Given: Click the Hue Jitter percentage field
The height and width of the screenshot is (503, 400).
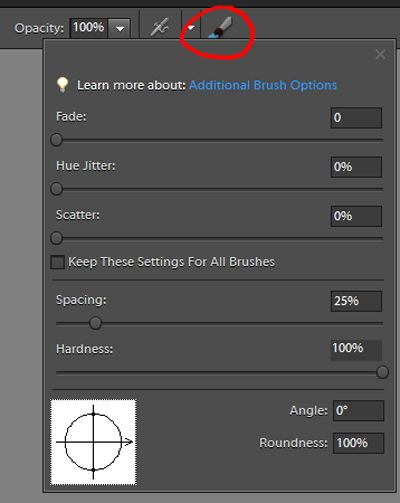Looking at the screenshot, I should tap(356, 167).
